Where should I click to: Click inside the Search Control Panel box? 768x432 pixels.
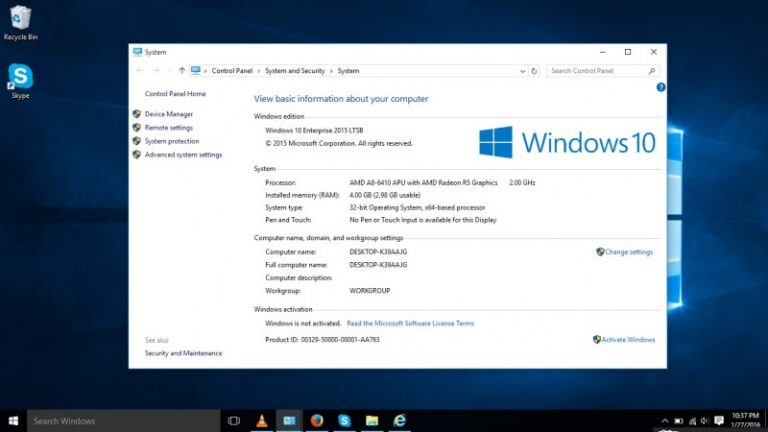[597, 71]
